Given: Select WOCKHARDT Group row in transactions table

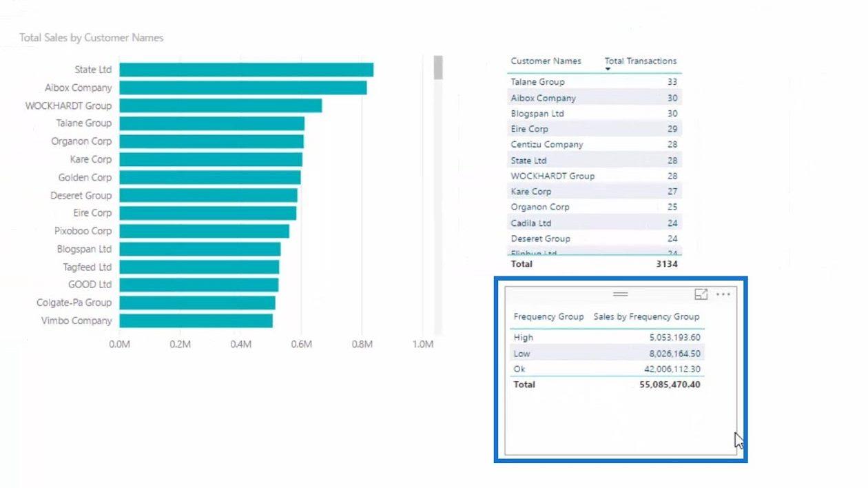Looking at the screenshot, I should [595, 176].
